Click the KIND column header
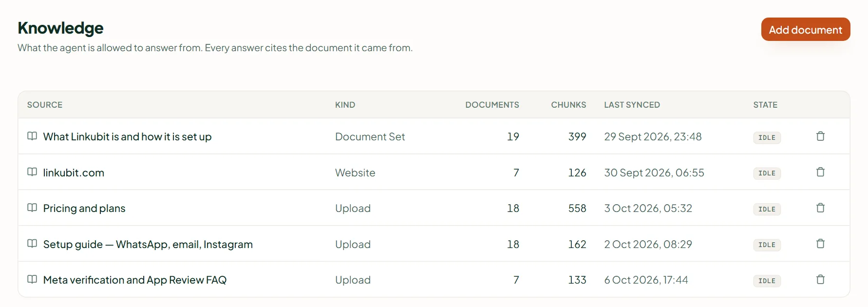This screenshot has width=868, height=307. (x=345, y=105)
